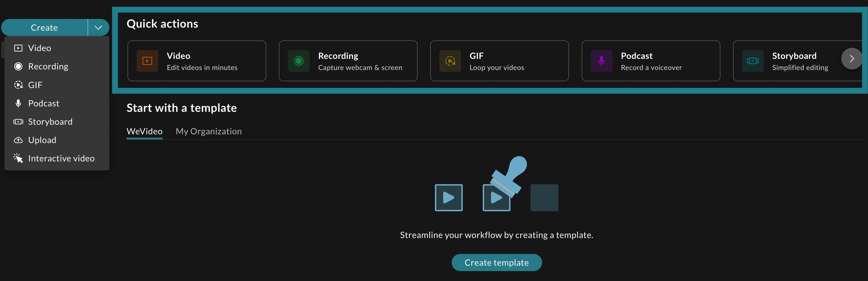Click the Podcast microphone icon in the menu
The width and height of the screenshot is (868, 281).
pos(18,103)
